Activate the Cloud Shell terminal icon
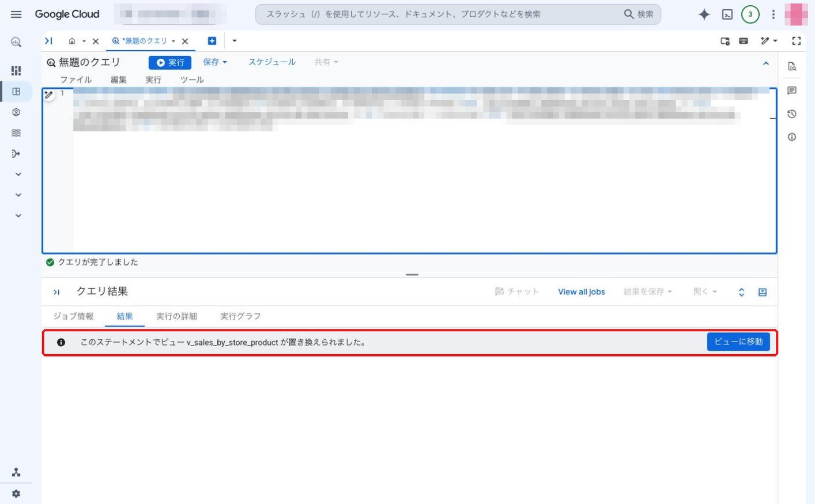 [727, 14]
